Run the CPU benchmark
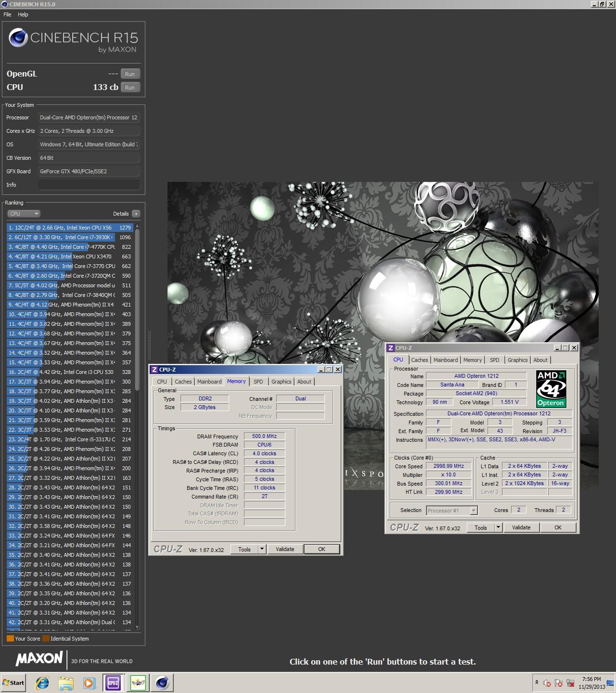The width and height of the screenshot is (616, 693). click(x=130, y=87)
